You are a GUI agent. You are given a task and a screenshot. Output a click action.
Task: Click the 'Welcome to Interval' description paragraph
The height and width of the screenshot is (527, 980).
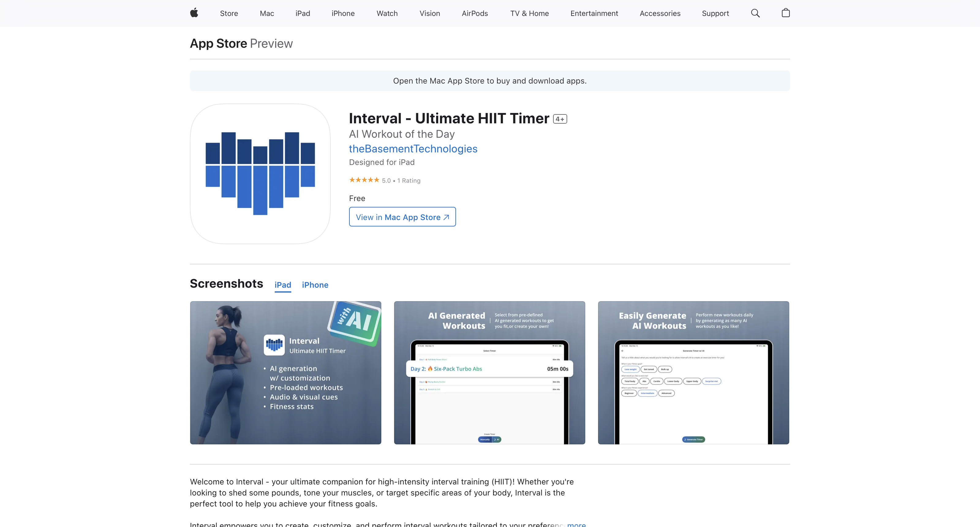coord(382,493)
